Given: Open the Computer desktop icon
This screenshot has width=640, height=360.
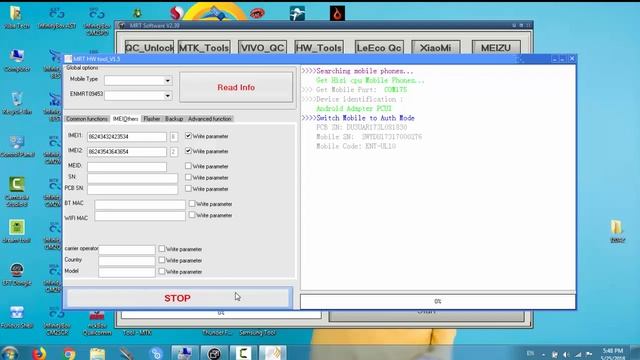Looking at the screenshot, I should 17,60.
